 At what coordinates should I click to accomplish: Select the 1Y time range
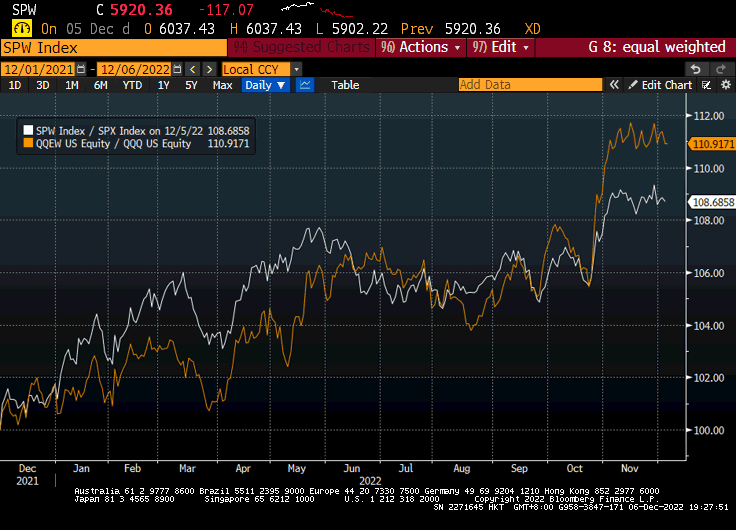pos(163,85)
